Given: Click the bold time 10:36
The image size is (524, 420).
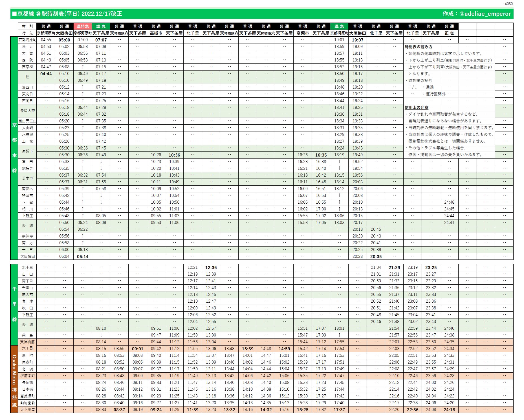Looking at the screenshot, I should click(x=174, y=155).
